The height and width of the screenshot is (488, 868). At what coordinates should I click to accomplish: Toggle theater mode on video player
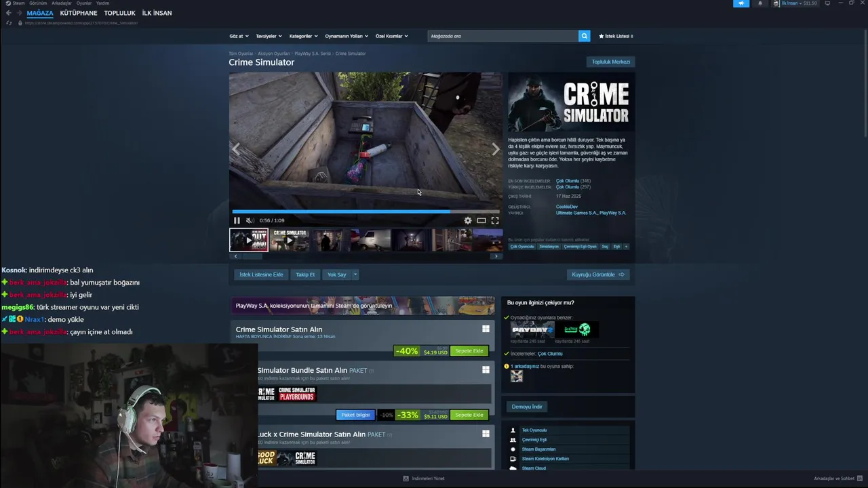tap(481, 220)
